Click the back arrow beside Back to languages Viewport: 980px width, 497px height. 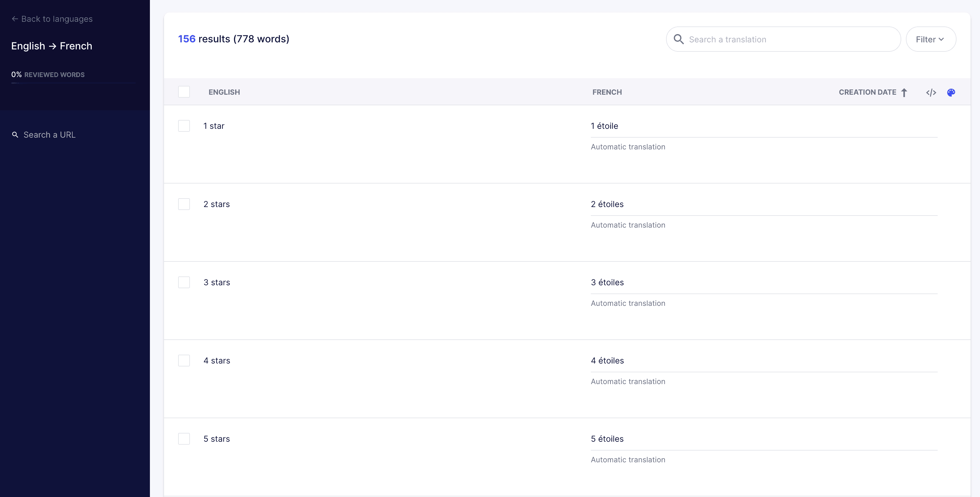coord(14,19)
